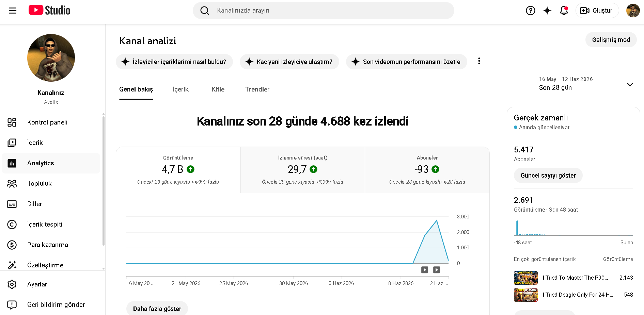Click Geri bildirim gönder
644x315 pixels.
(x=51, y=305)
